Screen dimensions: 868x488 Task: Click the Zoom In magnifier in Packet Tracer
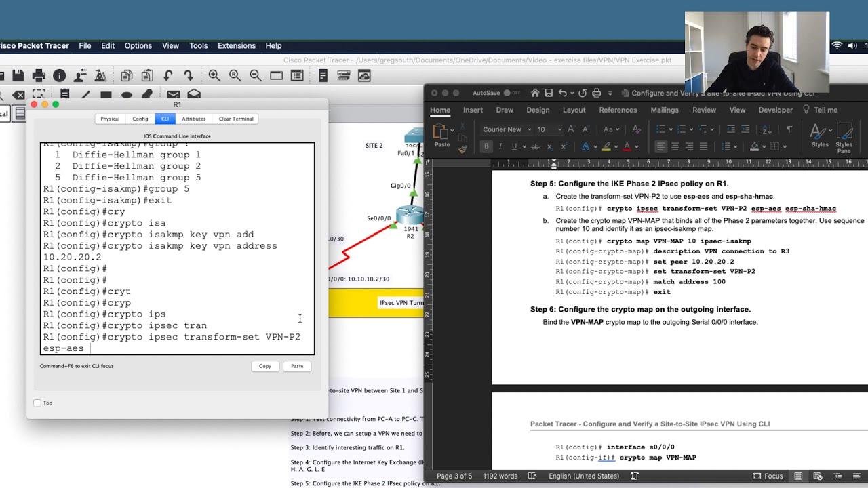click(214, 76)
